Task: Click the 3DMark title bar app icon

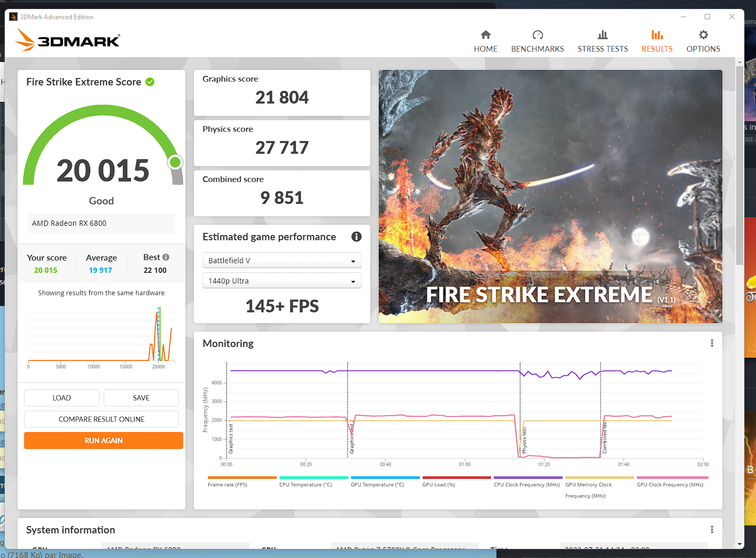Action: pos(13,17)
